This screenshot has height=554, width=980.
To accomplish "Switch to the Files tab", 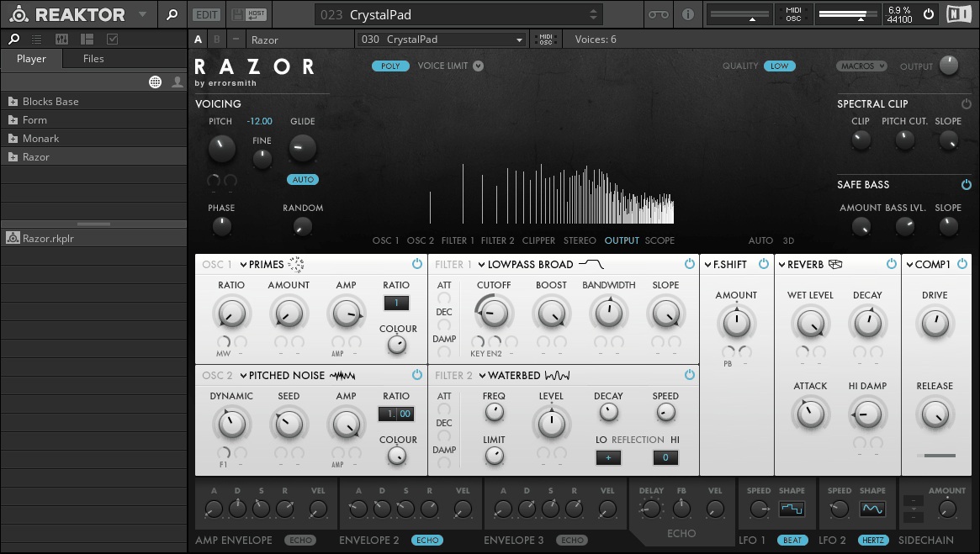I will coord(93,59).
